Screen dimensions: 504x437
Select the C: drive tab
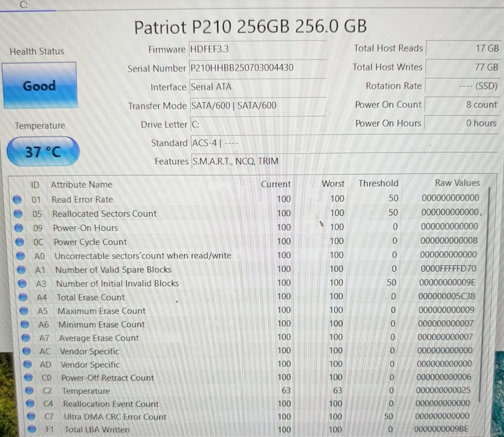coord(24,5)
